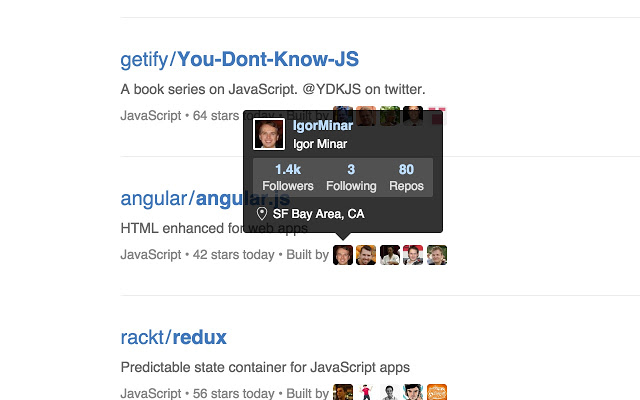Click orange fifth contributor avatar in redux row
The image size is (640, 400).
(437, 392)
